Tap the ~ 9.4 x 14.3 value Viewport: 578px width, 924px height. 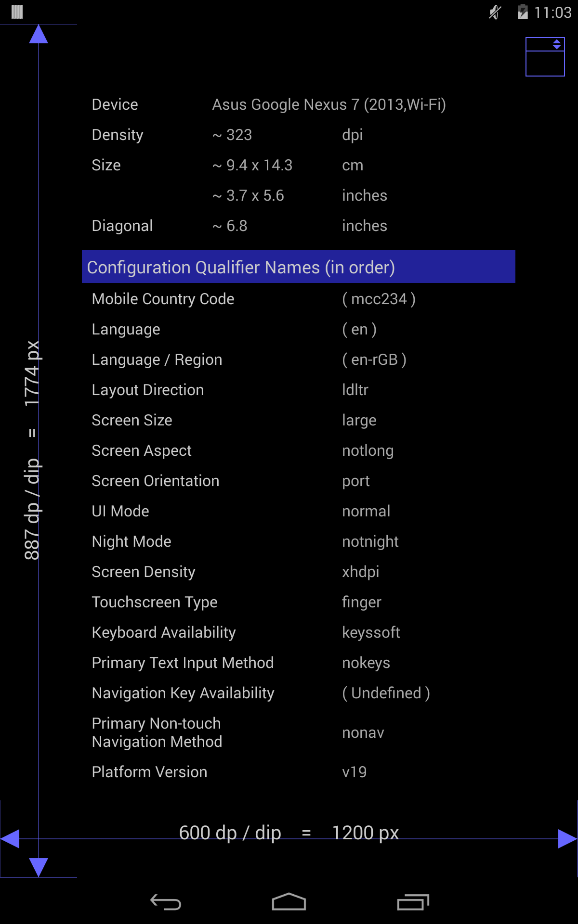[252, 165]
